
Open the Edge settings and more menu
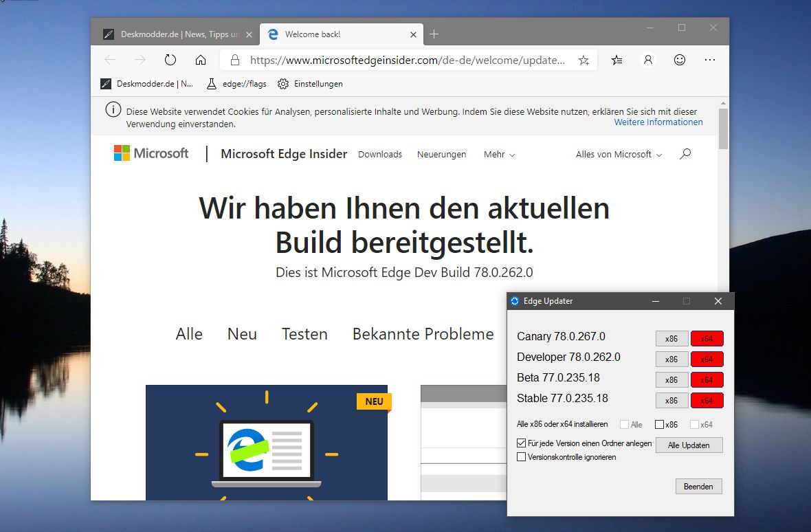click(x=710, y=60)
